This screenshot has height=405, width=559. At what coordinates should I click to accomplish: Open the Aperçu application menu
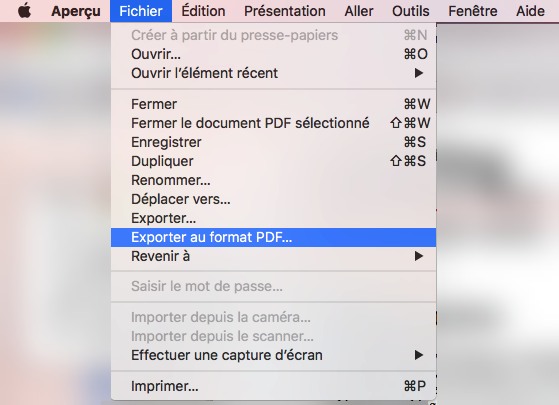click(76, 11)
